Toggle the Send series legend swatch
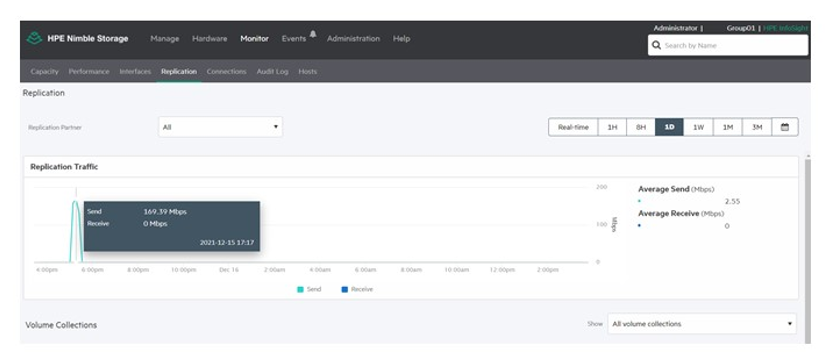The height and width of the screenshot is (363, 830). coord(300,289)
